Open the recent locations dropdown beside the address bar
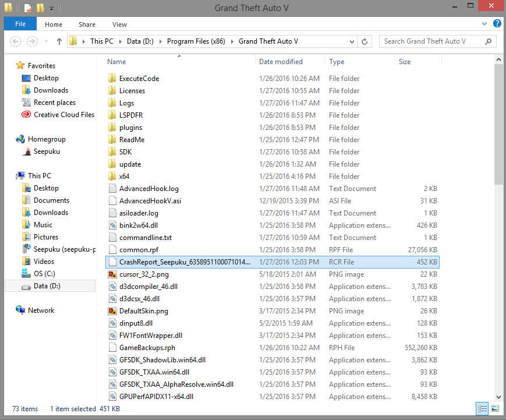 [x=352, y=42]
